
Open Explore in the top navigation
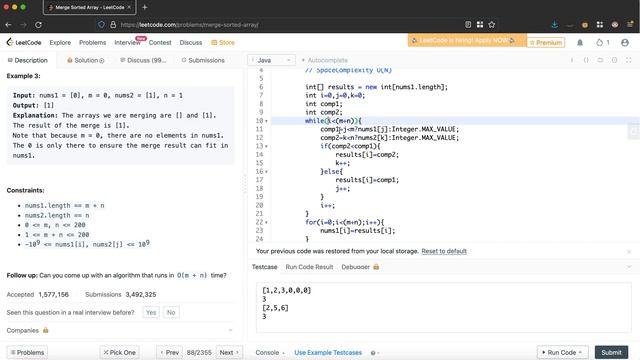[x=60, y=42]
